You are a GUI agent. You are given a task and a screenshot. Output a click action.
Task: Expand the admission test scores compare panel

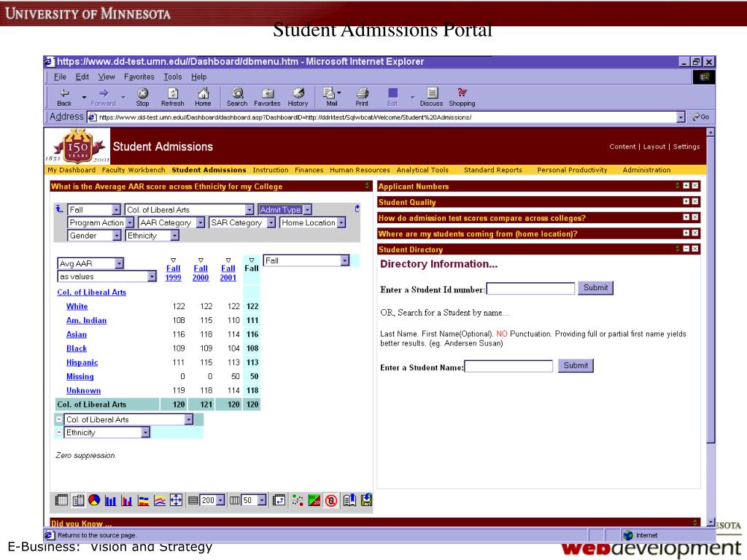click(x=686, y=217)
